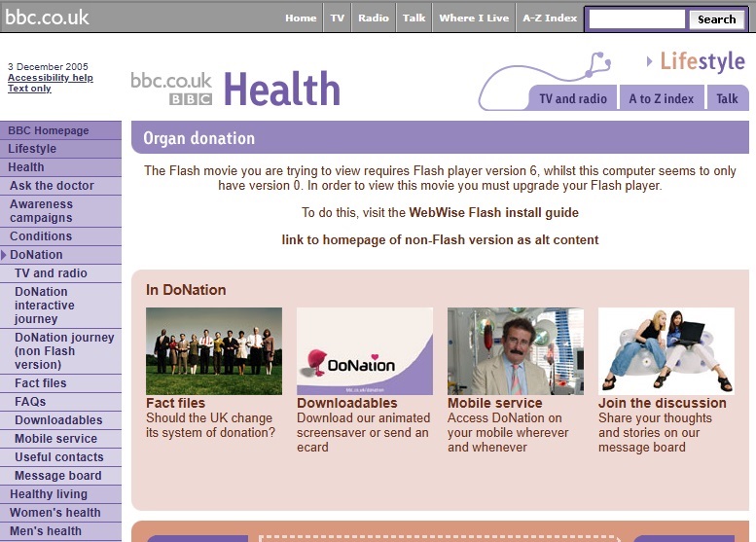This screenshot has height=542, width=756.
Task: Open the Downloadables heading link in DoNation panel
Action: point(347,403)
